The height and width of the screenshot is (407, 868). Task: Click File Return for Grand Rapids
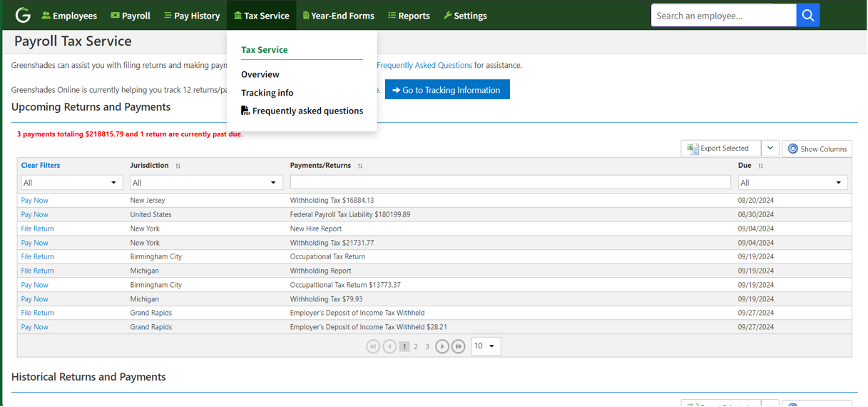(x=38, y=313)
